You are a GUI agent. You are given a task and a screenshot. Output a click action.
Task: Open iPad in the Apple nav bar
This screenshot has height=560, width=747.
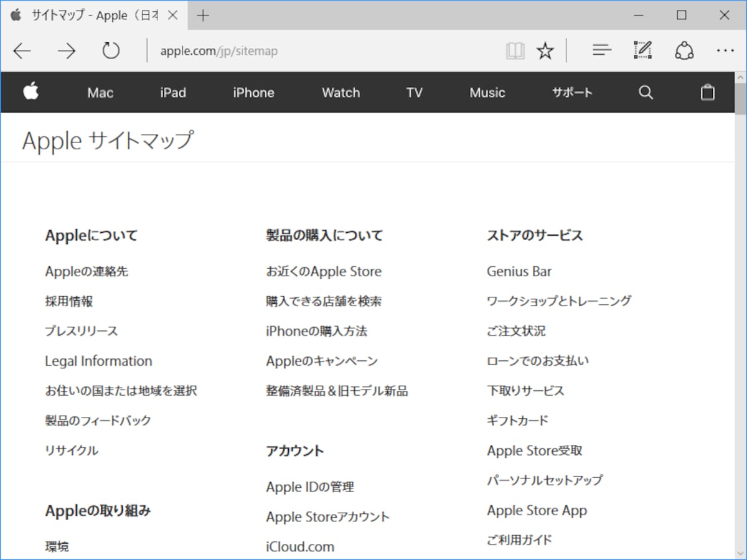173,93
